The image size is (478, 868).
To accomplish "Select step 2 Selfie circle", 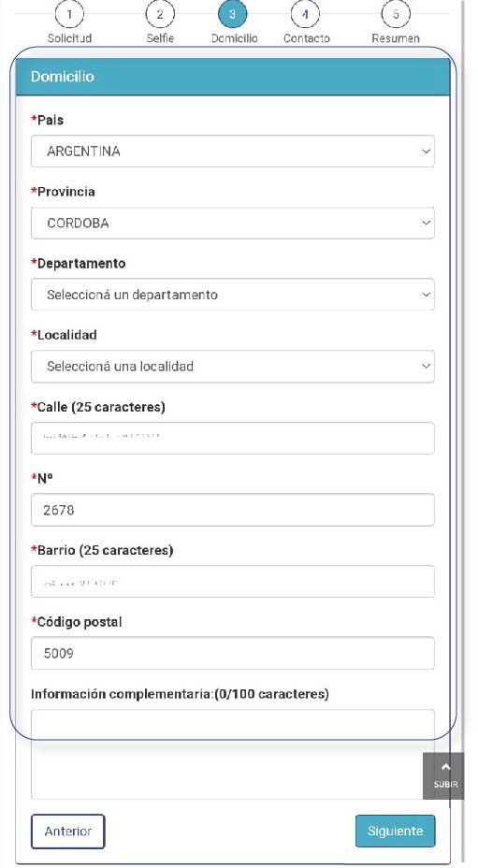I will click(x=160, y=14).
